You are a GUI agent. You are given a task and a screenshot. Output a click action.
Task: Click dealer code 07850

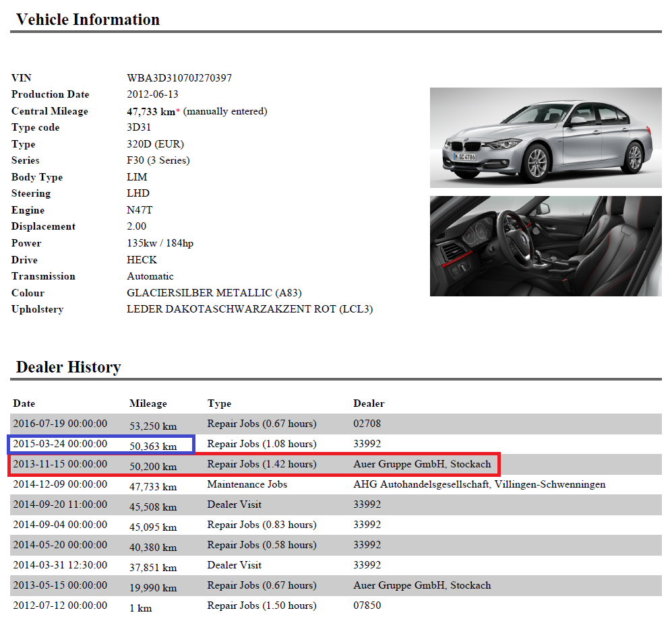pos(367,606)
